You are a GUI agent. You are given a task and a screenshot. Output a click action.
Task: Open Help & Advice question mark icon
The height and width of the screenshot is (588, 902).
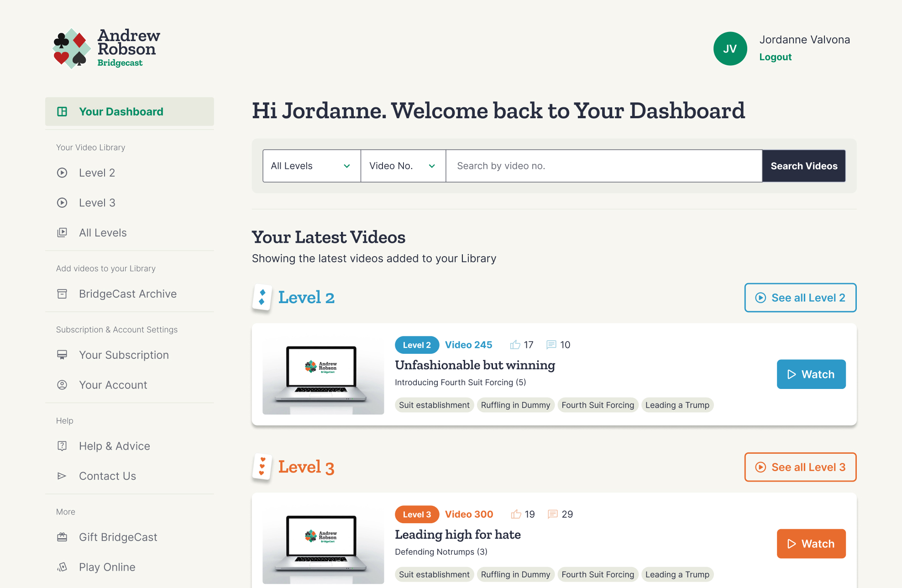point(62,446)
